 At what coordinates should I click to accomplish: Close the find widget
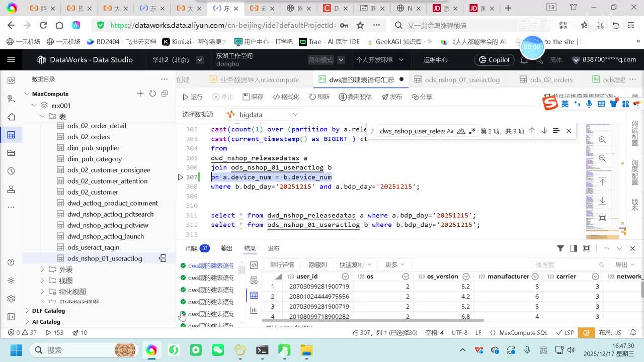[569, 131]
